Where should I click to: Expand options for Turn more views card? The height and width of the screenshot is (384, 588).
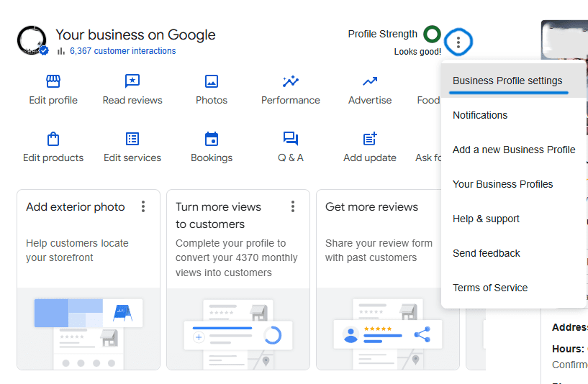tap(293, 207)
